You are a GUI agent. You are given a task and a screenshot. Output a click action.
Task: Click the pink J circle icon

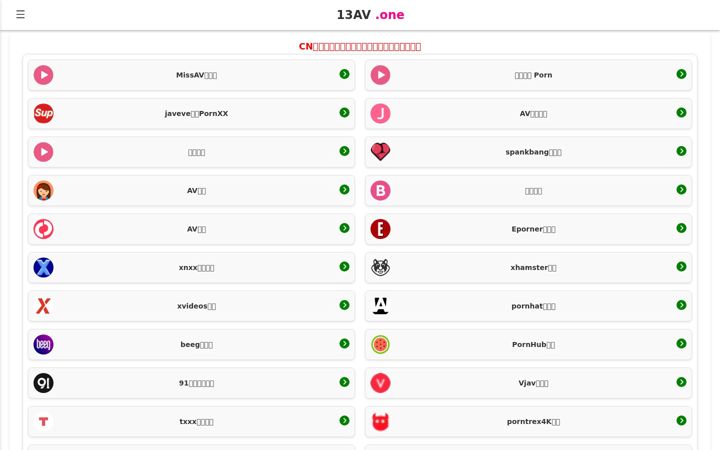click(380, 113)
